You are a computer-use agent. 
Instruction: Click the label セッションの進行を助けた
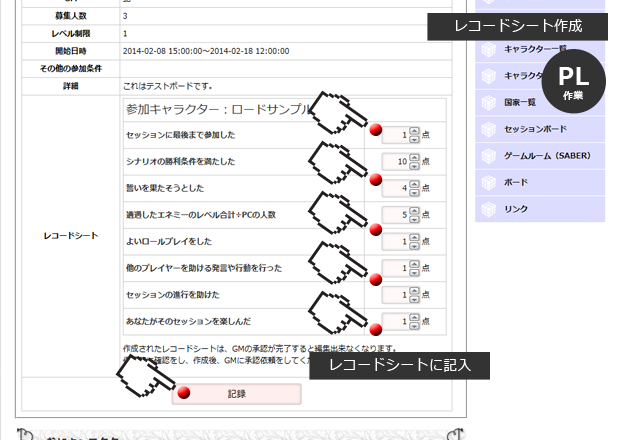pos(173,295)
